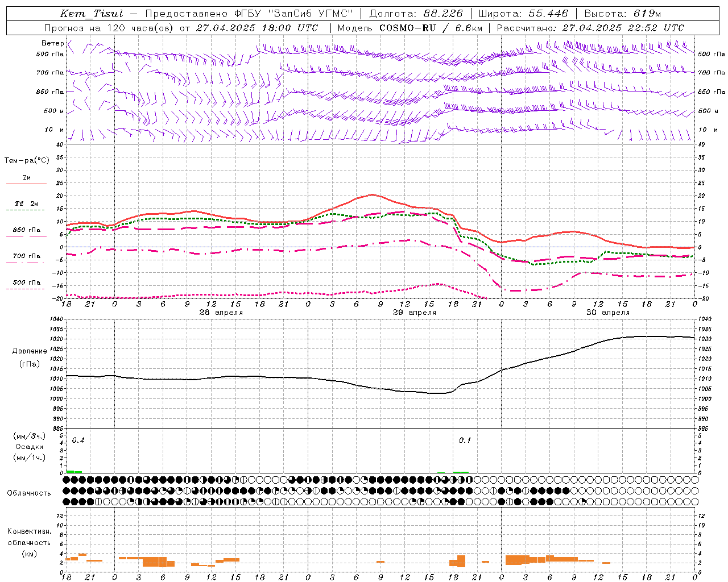Click the Рассчитано: 27.04.2025 22:52 UTC timestamp
The width and height of the screenshot is (728, 582).
(590, 28)
